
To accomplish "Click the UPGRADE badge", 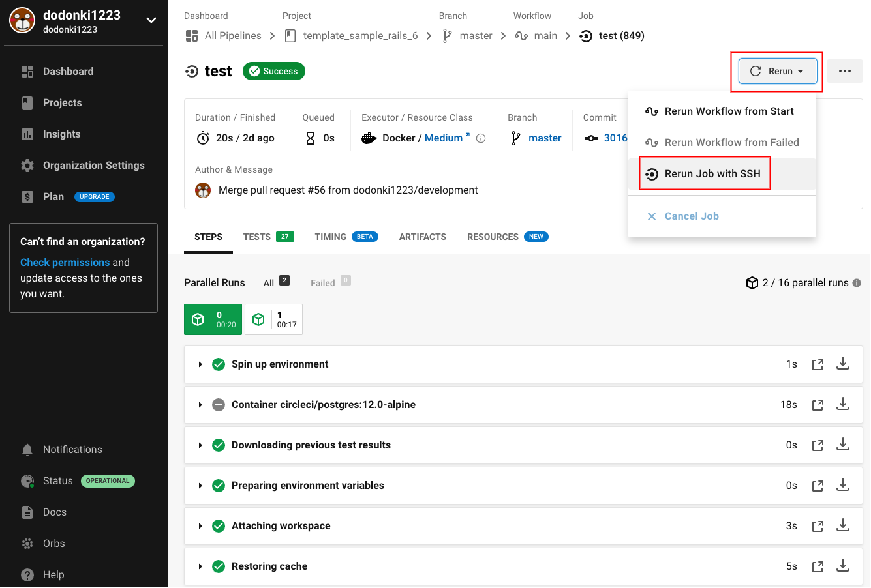I will coord(95,197).
